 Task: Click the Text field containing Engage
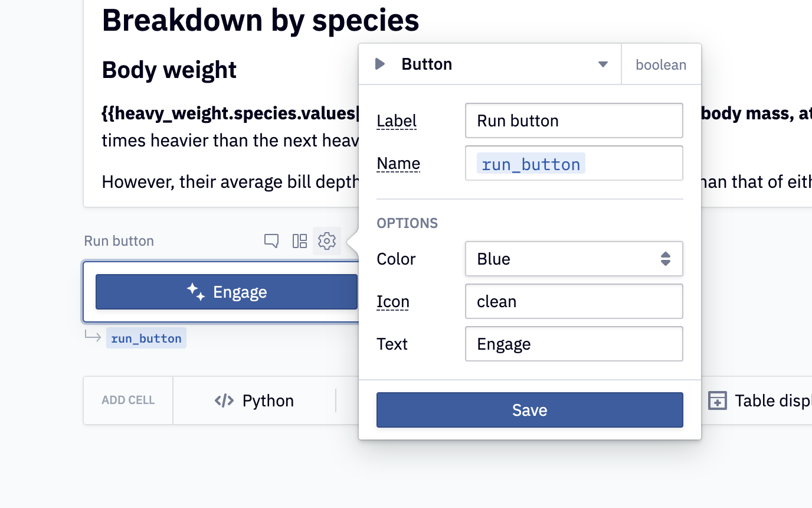tap(574, 344)
